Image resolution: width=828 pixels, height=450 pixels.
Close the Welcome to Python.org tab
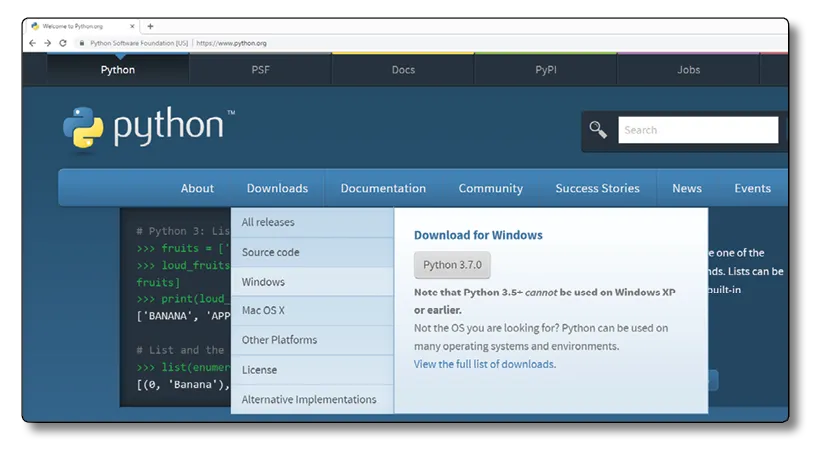135,26
